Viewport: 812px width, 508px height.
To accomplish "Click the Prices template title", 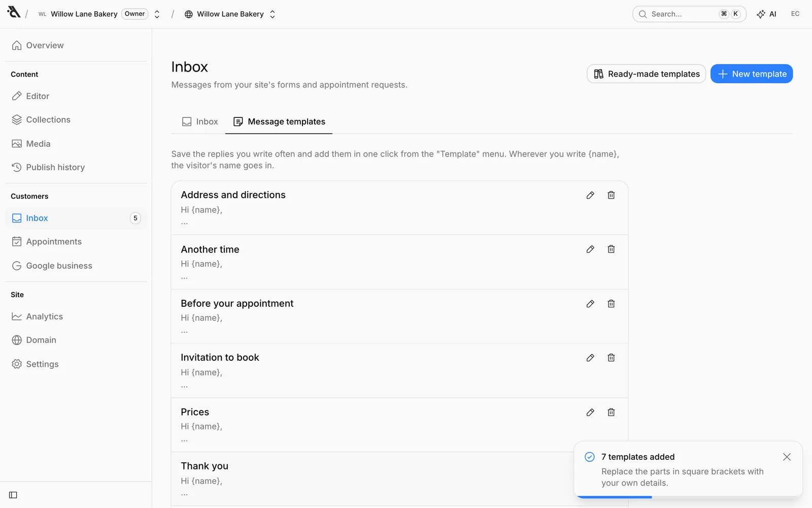I will (x=195, y=412).
